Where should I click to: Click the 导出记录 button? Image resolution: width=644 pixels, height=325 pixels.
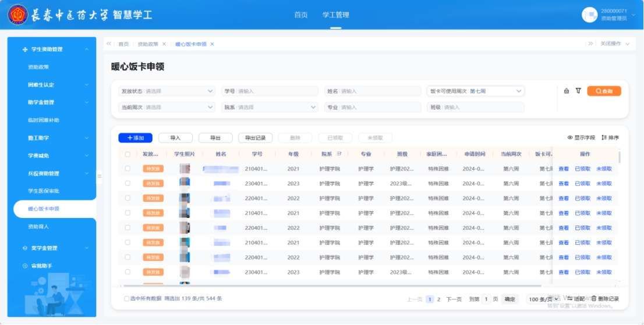(256, 138)
